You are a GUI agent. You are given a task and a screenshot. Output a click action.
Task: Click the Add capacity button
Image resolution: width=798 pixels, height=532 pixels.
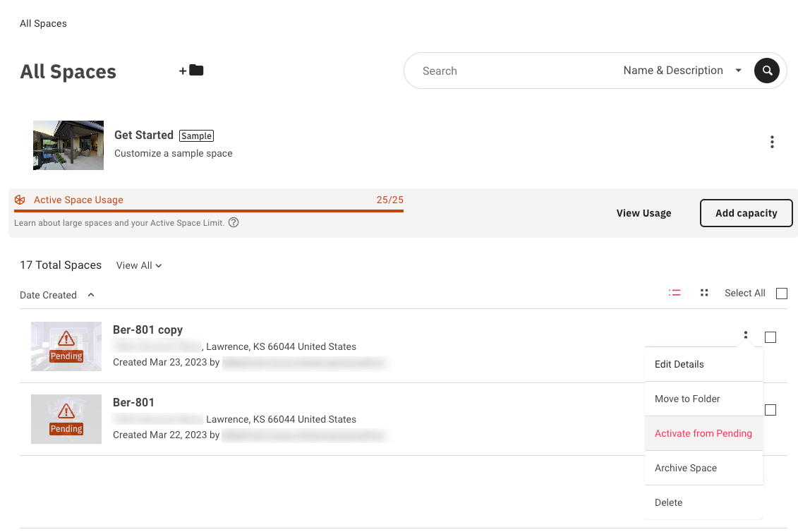tap(746, 213)
